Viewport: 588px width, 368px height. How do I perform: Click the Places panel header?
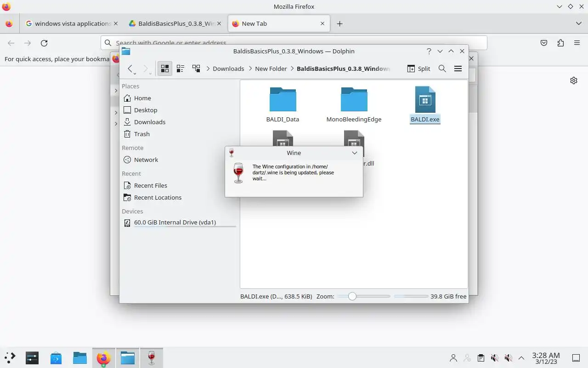(130, 86)
